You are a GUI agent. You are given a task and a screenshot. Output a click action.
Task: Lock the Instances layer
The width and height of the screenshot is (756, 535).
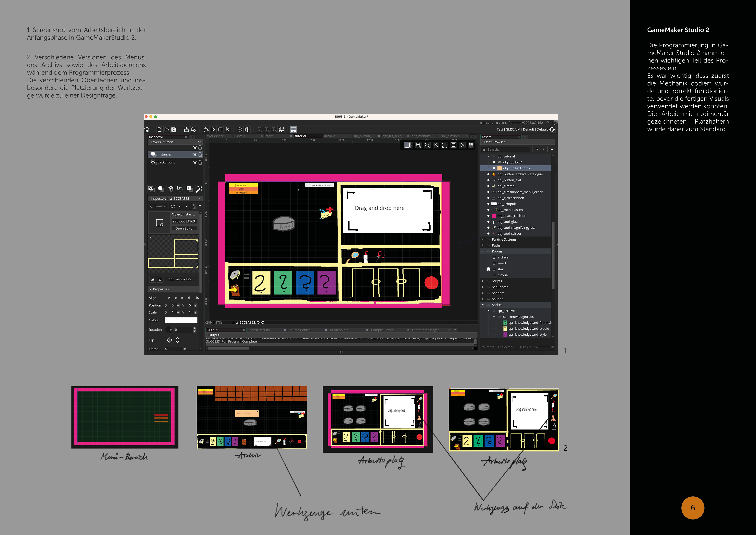(200, 154)
